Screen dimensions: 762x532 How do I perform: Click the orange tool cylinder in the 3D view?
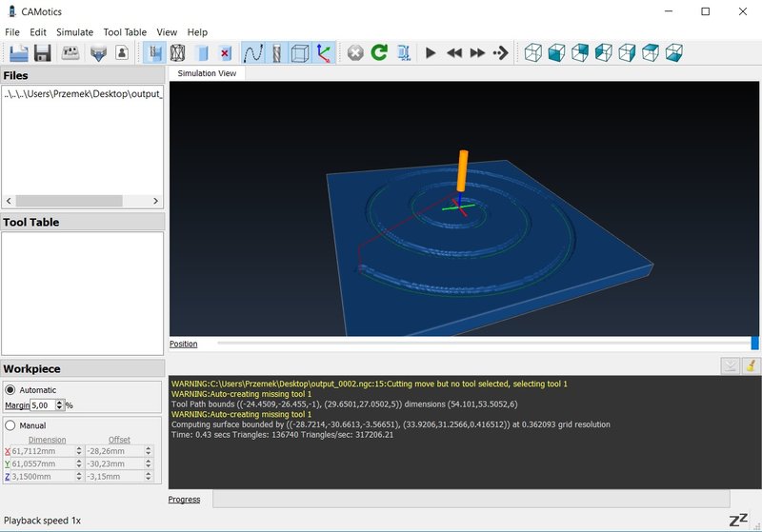(x=463, y=170)
